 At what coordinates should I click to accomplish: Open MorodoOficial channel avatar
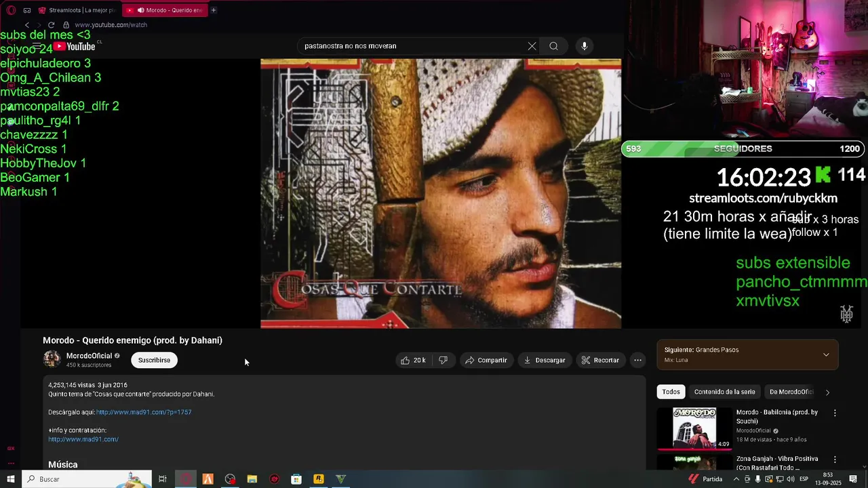click(x=52, y=359)
